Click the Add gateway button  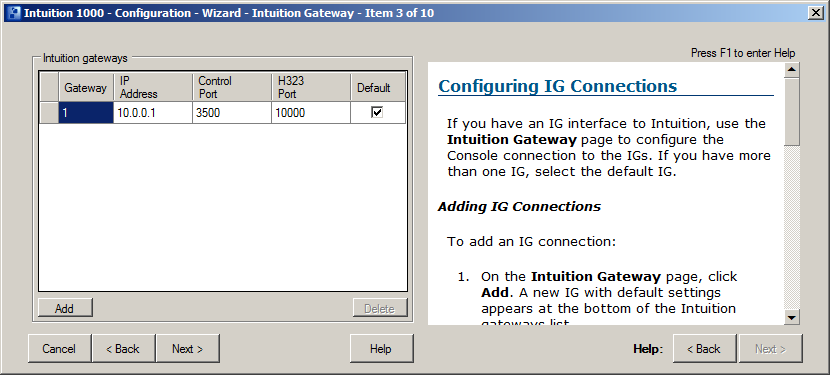click(x=65, y=308)
